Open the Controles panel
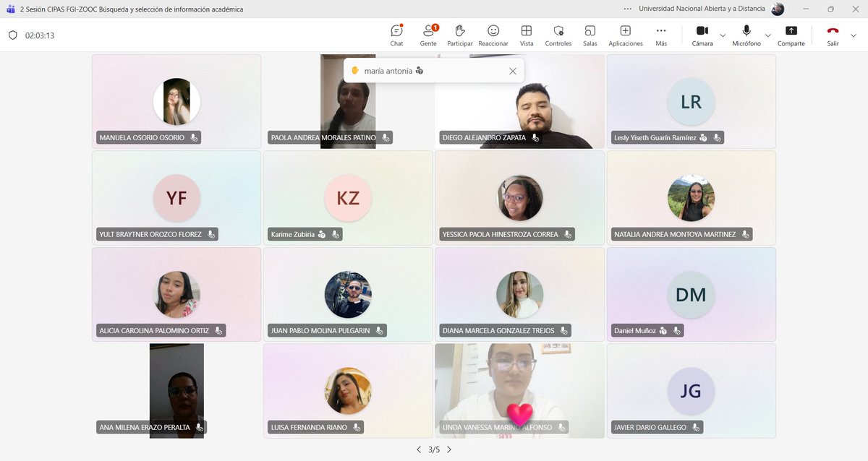The width and height of the screenshot is (868, 461). pyautogui.click(x=558, y=35)
